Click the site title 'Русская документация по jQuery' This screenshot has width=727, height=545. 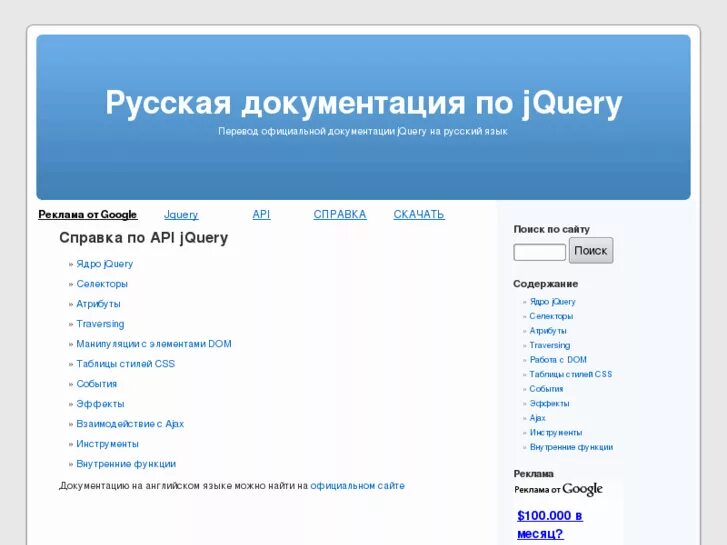pos(364,103)
